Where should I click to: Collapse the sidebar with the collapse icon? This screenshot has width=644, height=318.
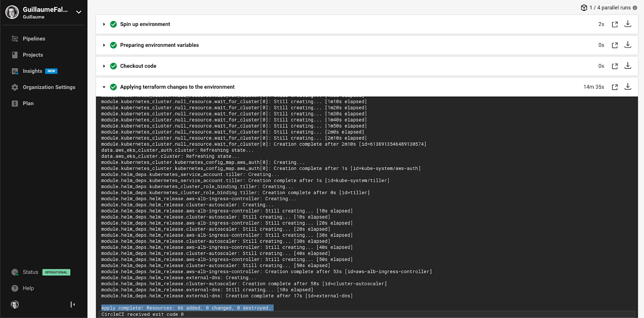click(x=72, y=304)
